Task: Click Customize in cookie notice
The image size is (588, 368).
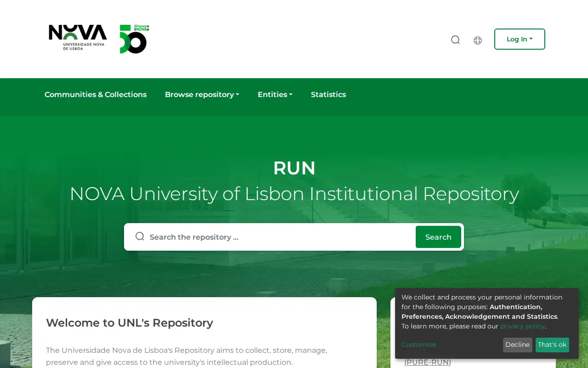Action: (x=419, y=345)
